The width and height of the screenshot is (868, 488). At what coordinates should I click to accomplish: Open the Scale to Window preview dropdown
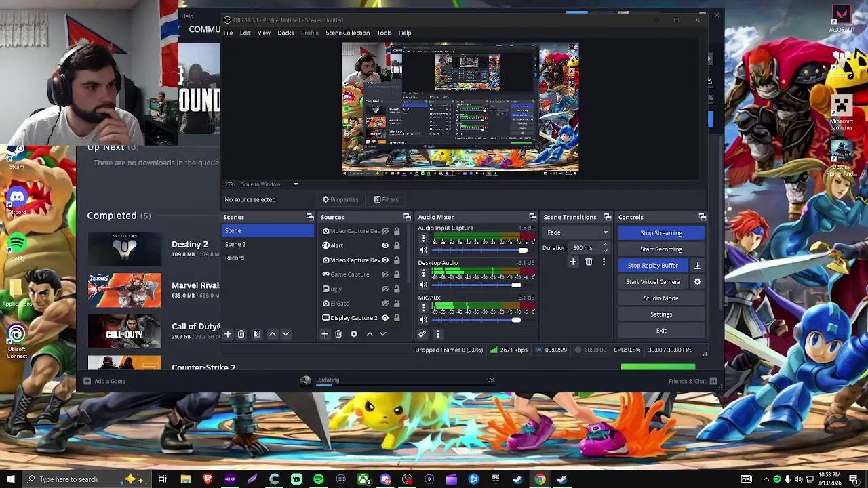270,184
